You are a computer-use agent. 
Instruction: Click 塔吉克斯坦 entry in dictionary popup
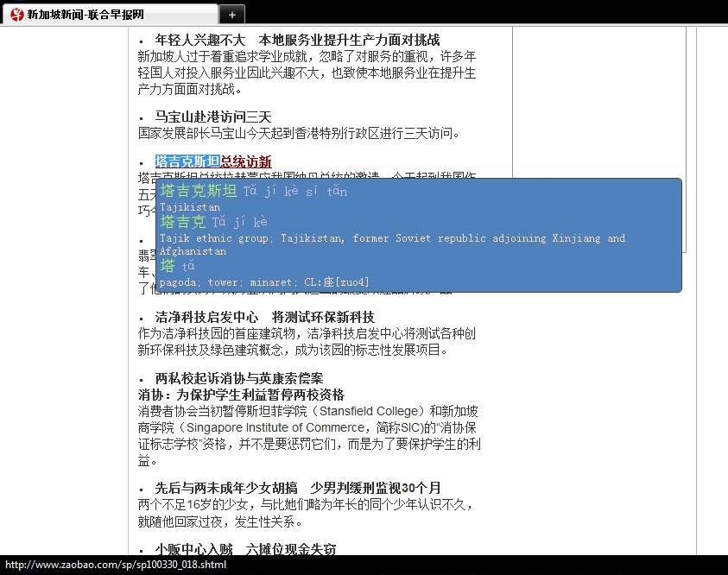point(199,191)
